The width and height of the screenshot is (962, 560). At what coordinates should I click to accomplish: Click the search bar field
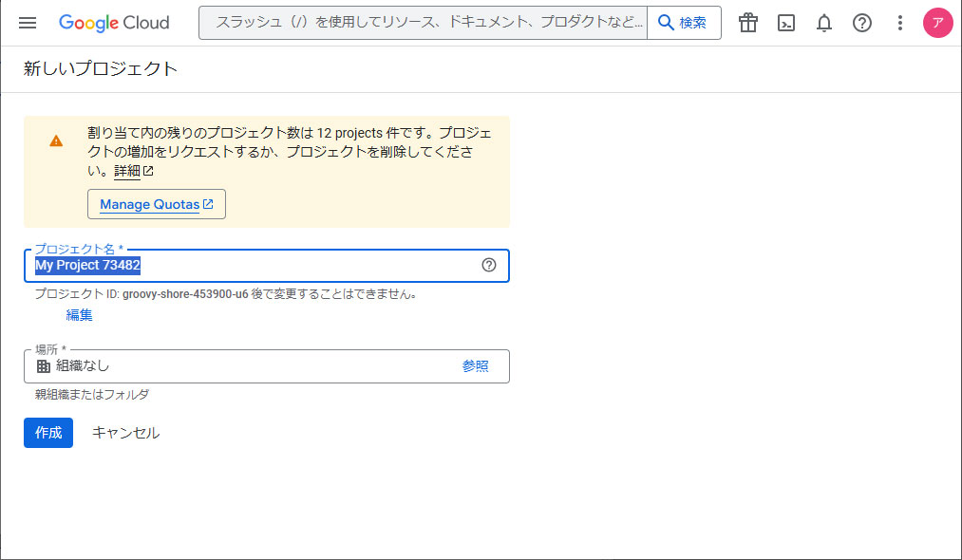coord(423,23)
